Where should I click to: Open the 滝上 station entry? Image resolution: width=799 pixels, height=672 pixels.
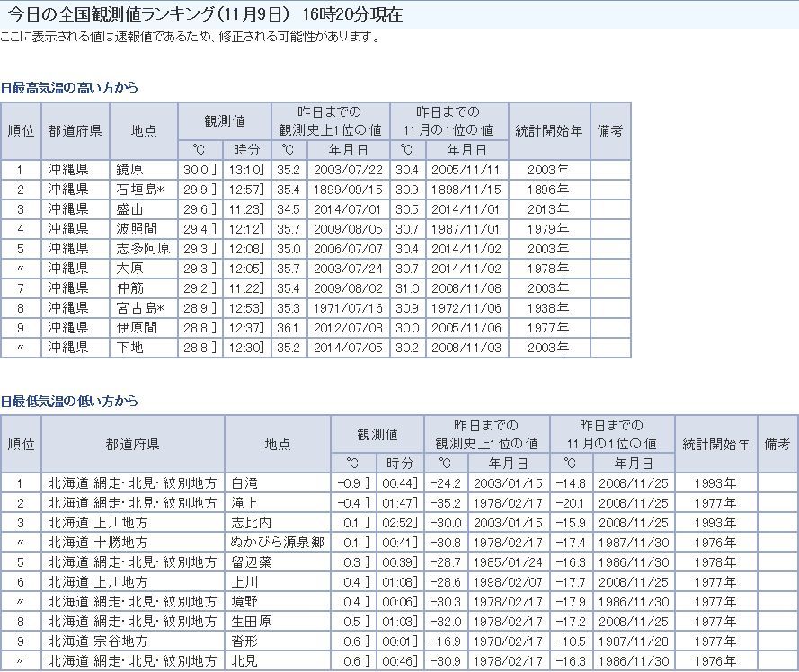(x=244, y=503)
